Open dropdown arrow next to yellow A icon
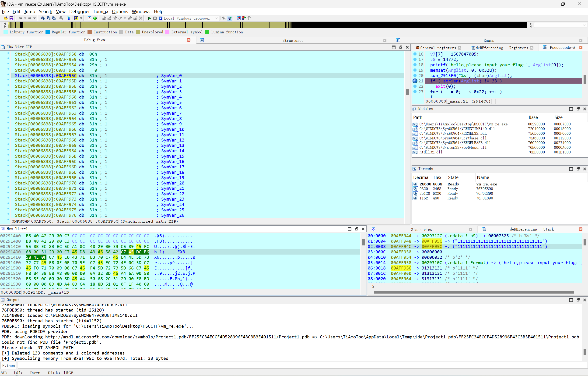This screenshot has width=588, height=376. [81, 18]
